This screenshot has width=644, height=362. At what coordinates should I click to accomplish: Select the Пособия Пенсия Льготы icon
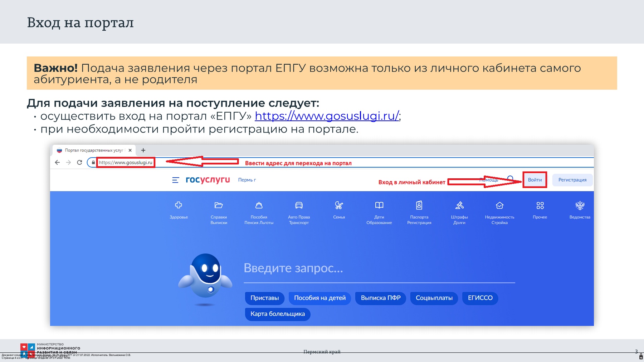259,205
